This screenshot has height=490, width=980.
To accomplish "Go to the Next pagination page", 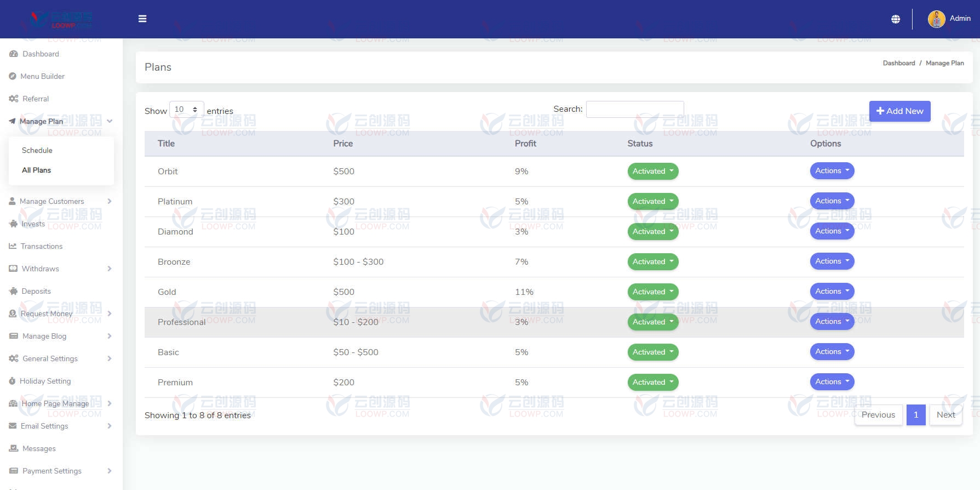I will [x=945, y=415].
